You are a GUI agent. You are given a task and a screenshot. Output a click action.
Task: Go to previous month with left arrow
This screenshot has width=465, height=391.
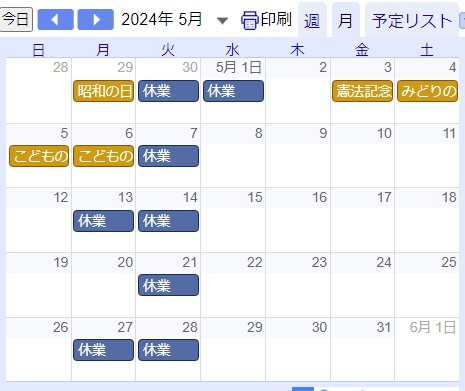56,20
